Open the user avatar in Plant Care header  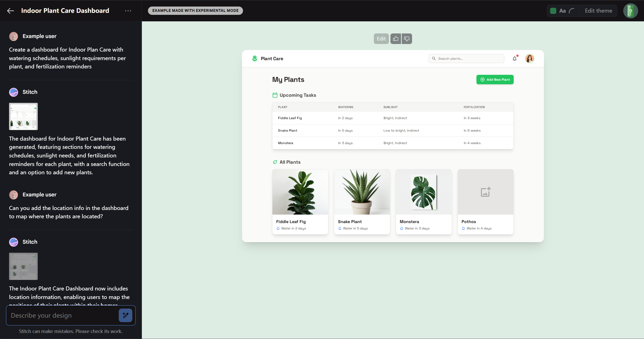[x=530, y=59]
